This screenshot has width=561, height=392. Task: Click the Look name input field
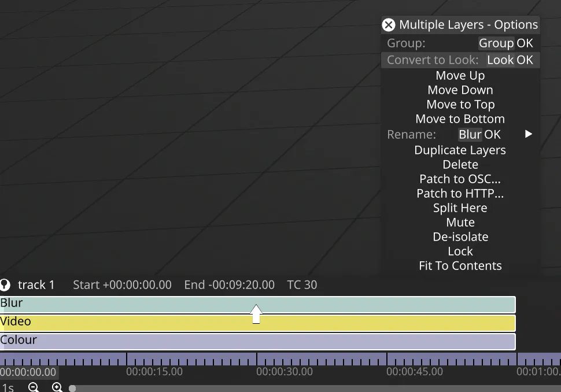tap(500, 60)
